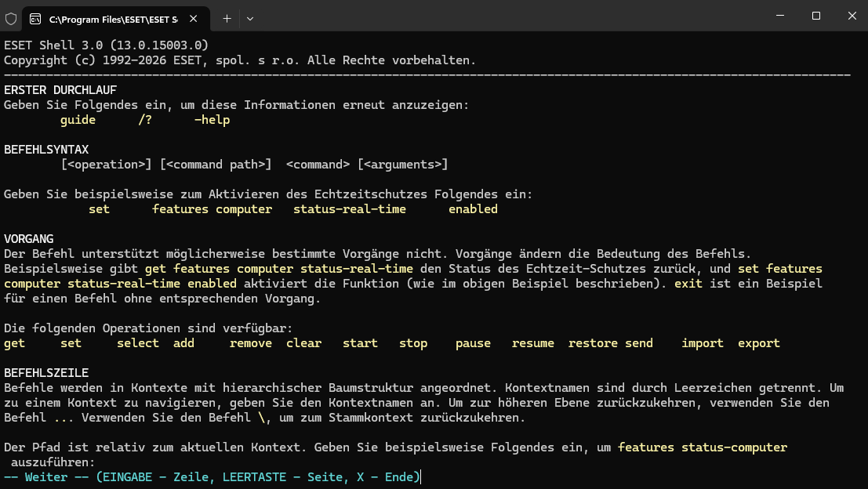Click the 'send' operation
The height and width of the screenshot is (489, 868).
click(639, 343)
